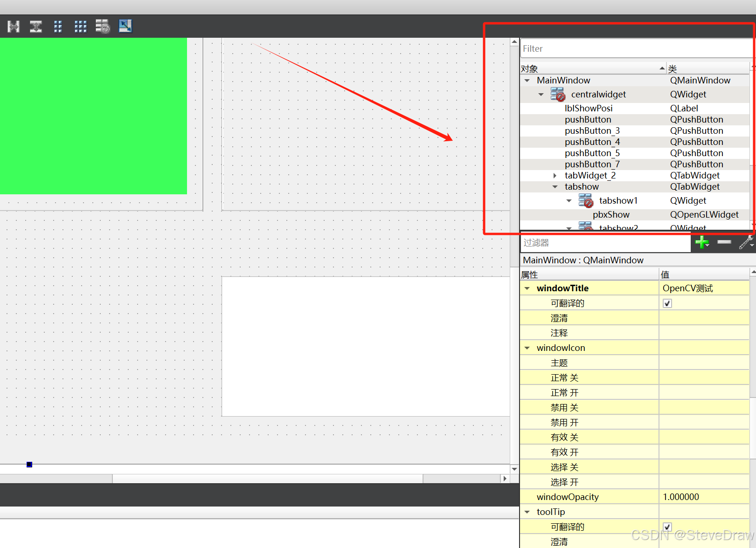Select pbxShow in the object tree
Image resolution: width=756 pixels, height=548 pixels.
click(x=611, y=215)
